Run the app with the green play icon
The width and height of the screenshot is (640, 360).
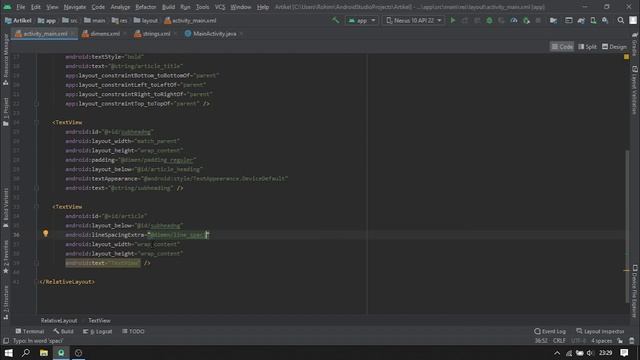click(x=453, y=20)
